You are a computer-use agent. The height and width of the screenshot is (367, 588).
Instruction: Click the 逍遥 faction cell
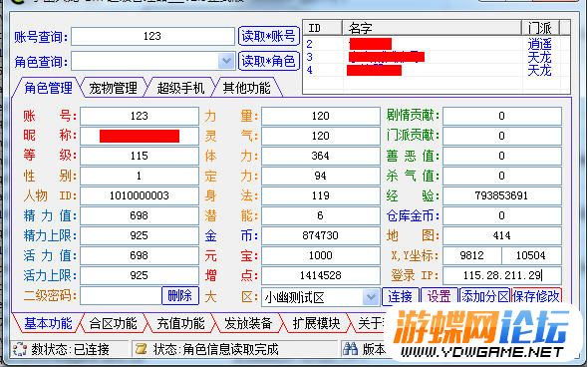[x=540, y=44]
